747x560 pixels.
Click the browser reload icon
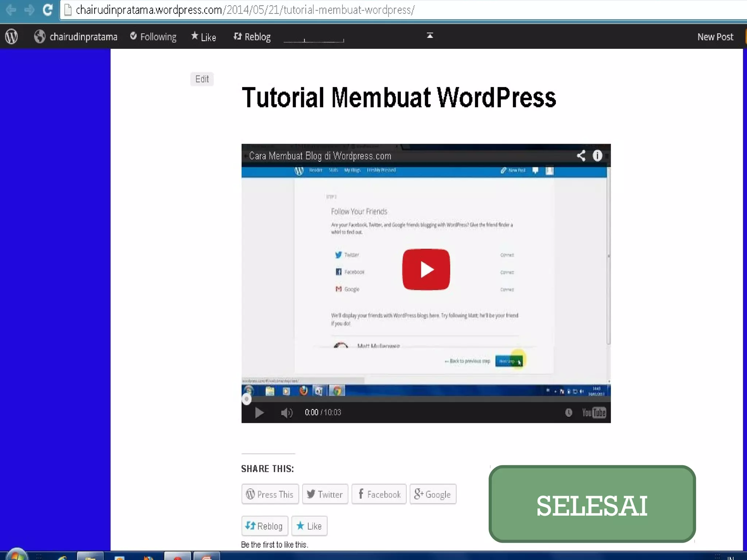point(47,10)
